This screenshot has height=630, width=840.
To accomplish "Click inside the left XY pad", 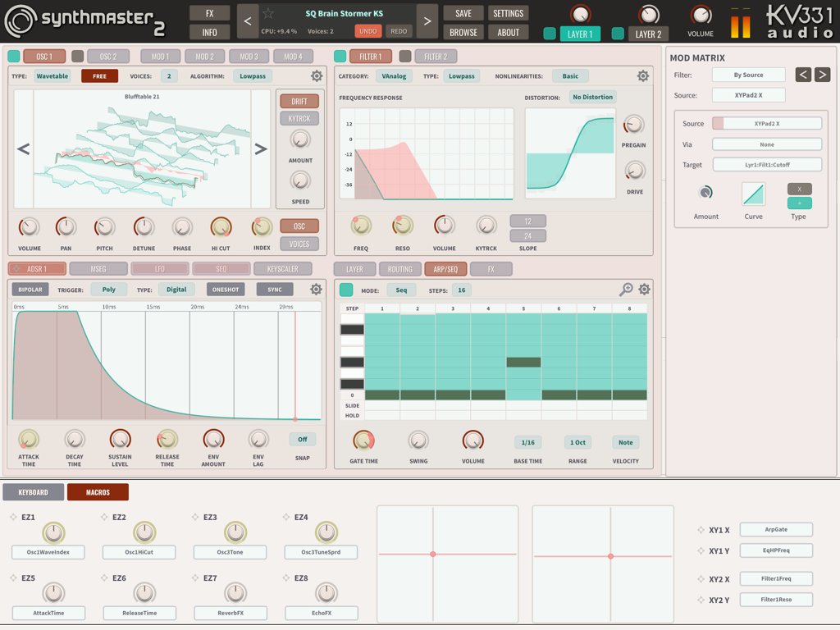I will (x=433, y=555).
